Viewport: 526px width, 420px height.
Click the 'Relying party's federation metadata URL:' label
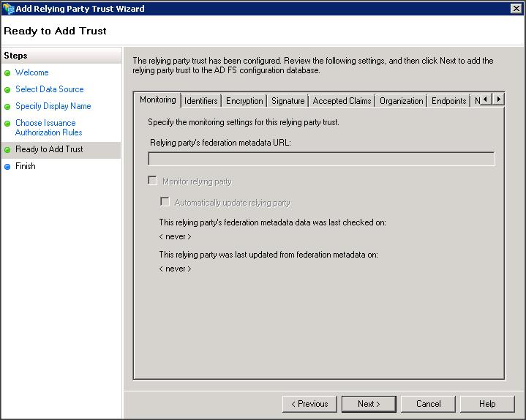pos(220,143)
